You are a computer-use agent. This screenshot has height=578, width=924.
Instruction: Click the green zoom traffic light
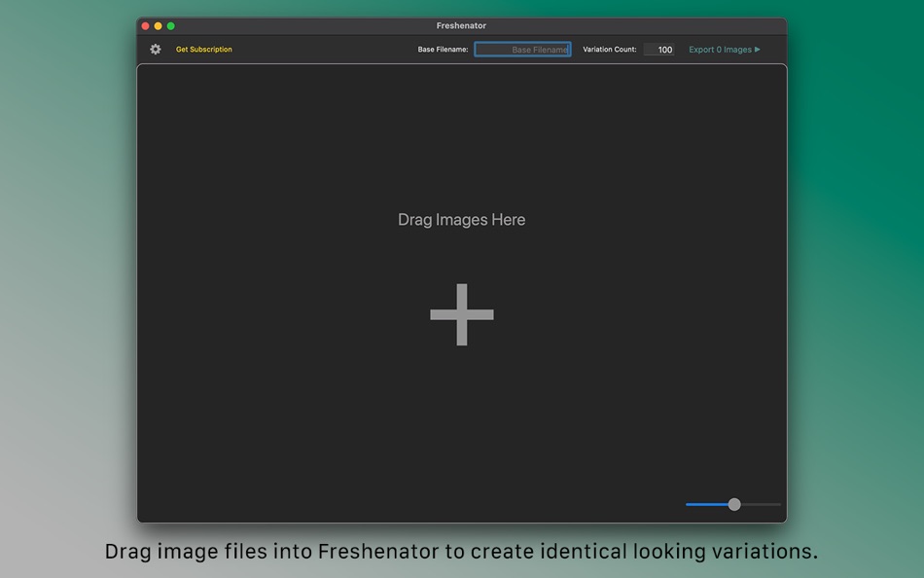point(172,25)
